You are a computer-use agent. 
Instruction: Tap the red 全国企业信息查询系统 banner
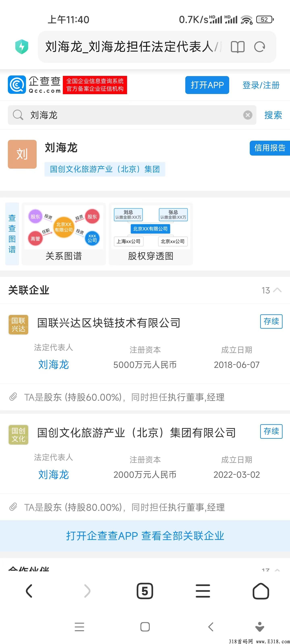click(95, 85)
